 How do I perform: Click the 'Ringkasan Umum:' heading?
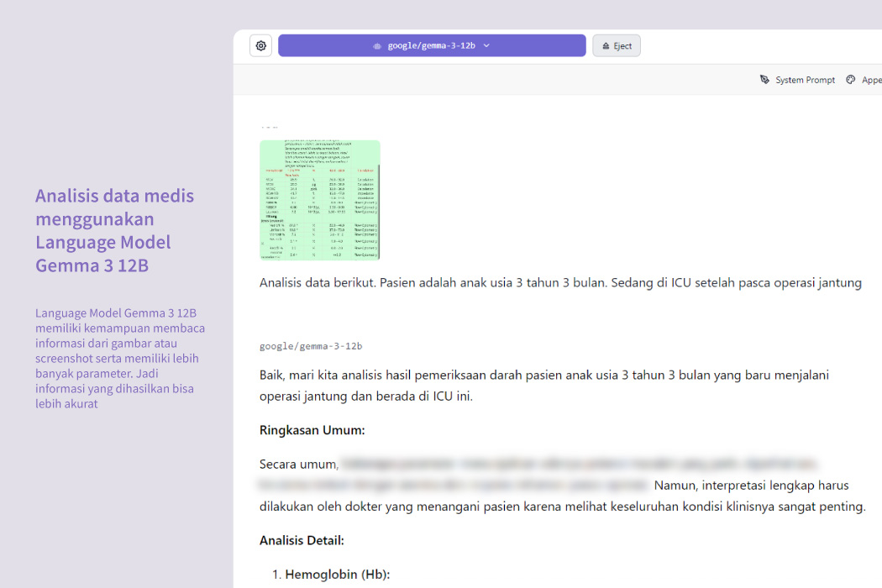(312, 430)
